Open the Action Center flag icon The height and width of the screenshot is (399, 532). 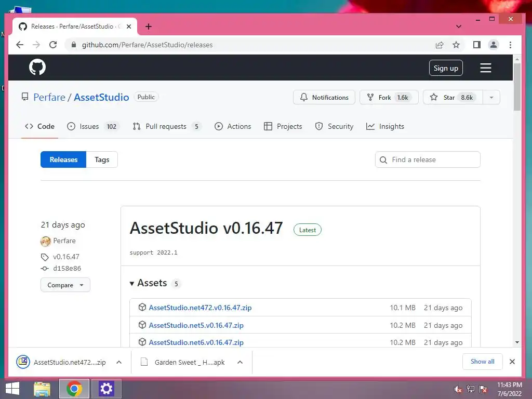pos(483,389)
